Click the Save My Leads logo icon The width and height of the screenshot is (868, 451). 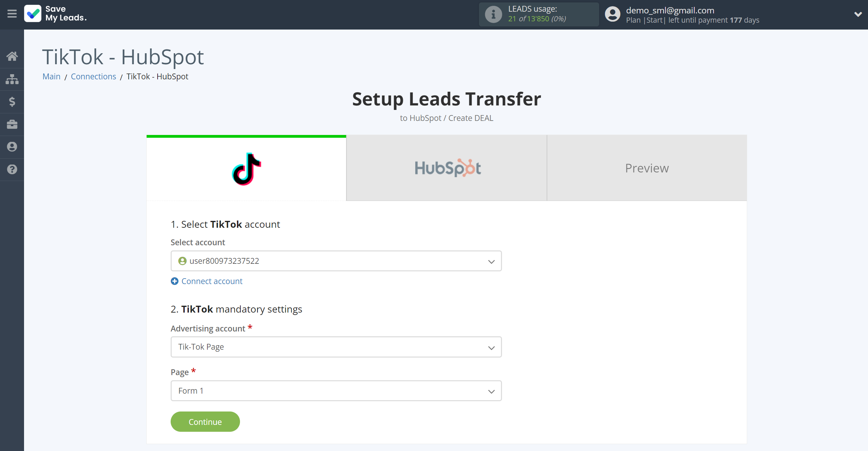pos(33,13)
